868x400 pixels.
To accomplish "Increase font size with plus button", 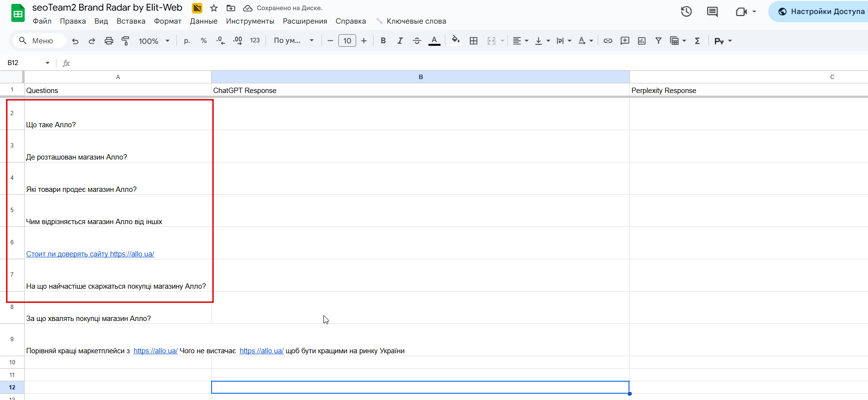I will coord(364,41).
